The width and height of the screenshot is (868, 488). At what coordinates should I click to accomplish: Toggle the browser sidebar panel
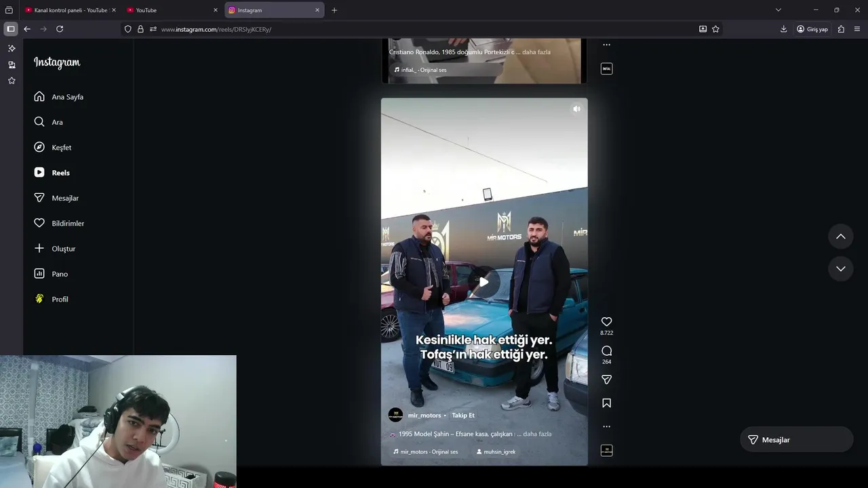11,29
